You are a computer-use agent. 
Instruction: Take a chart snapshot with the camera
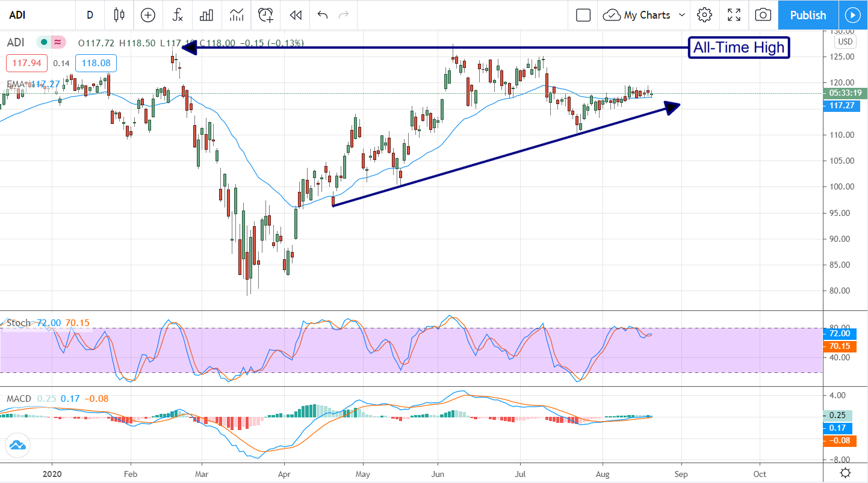pyautogui.click(x=763, y=15)
